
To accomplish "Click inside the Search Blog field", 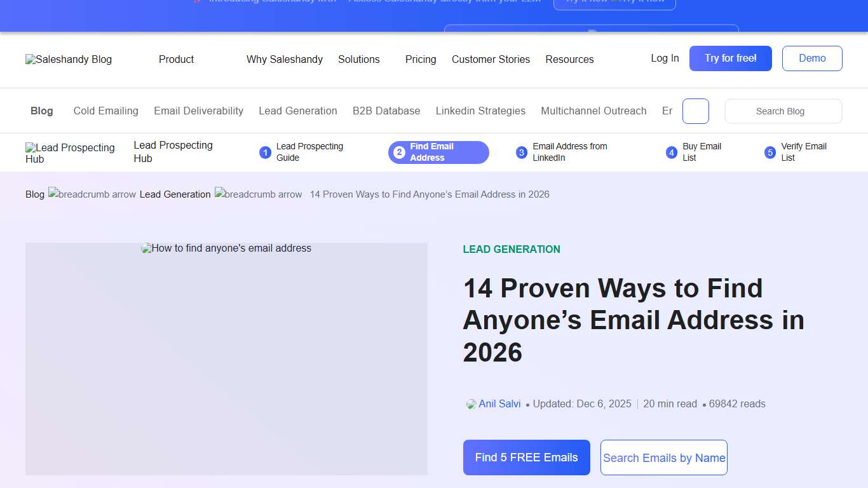I will click(x=783, y=111).
